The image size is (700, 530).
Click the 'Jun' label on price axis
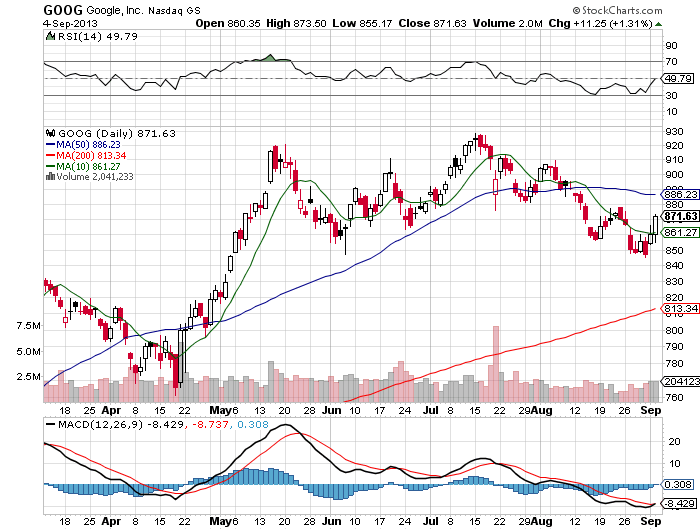click(332, 410)
